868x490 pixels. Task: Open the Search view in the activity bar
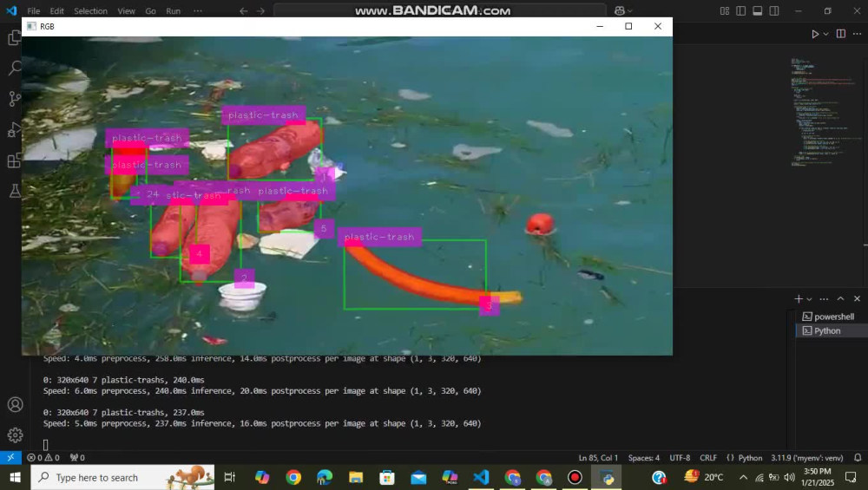(15, 69)
